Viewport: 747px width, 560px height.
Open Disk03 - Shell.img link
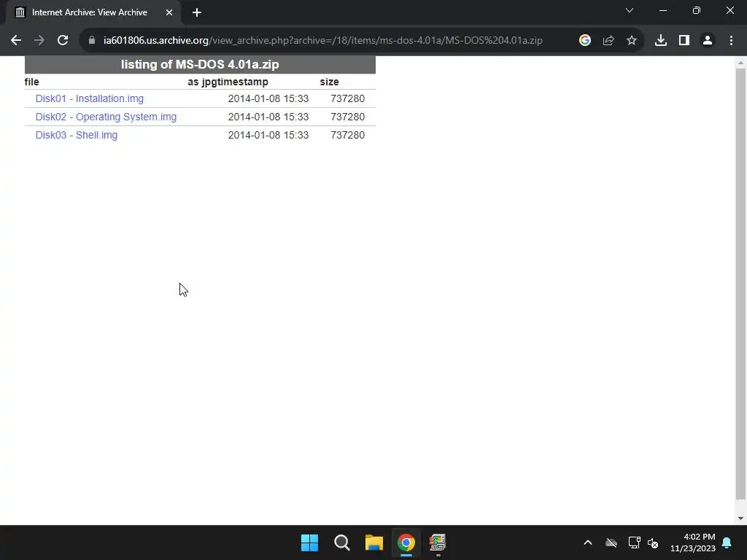tap(76, 135)
